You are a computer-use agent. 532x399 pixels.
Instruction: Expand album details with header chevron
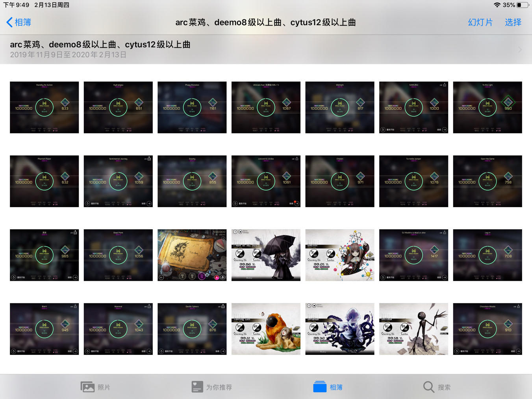pyautogui.click(x=520, y=50)
